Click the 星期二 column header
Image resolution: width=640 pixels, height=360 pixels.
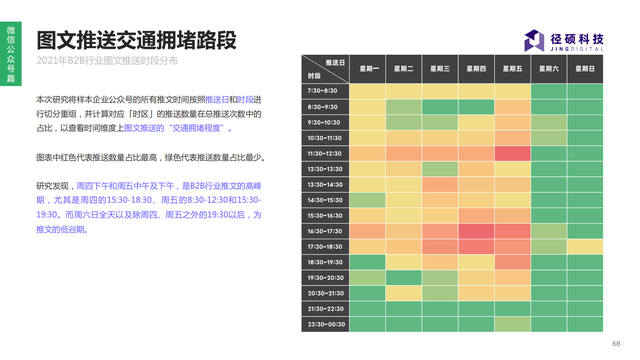coord(404,69)
